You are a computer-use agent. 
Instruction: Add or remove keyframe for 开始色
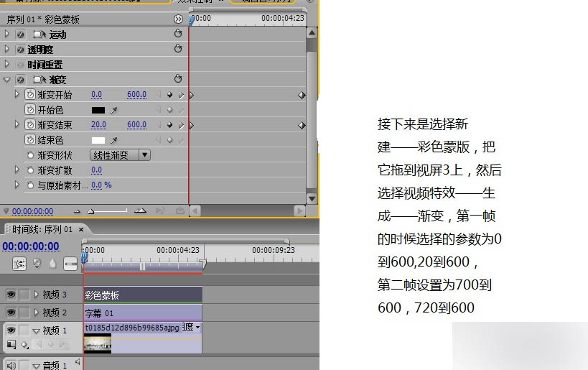pyautogui.click(x=170, y=110)
